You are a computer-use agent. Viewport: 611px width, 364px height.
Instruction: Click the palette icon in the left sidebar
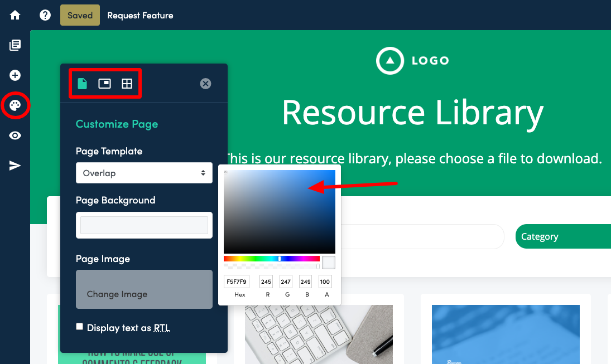click(15, 105)
